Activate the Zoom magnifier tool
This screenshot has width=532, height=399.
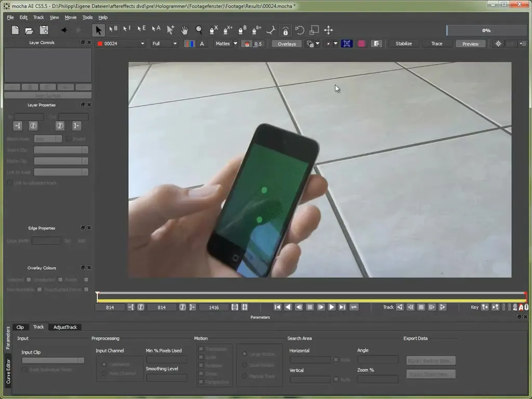point(199,30)
